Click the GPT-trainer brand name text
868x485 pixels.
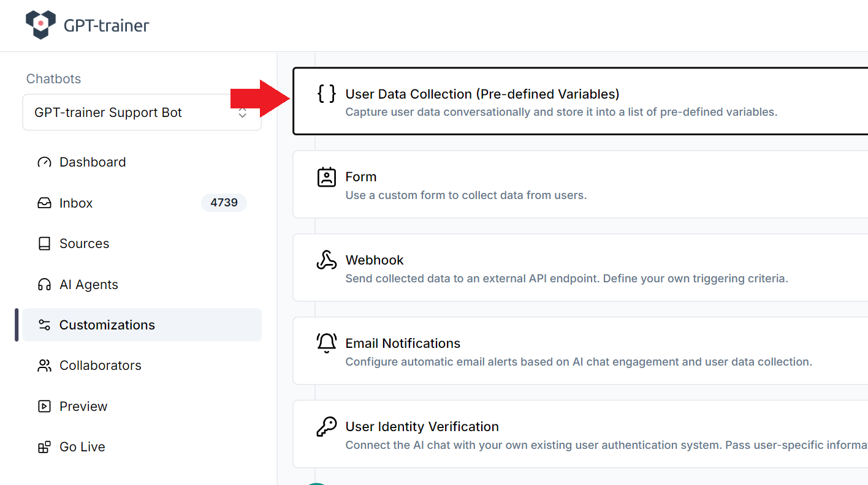[106, 26]
